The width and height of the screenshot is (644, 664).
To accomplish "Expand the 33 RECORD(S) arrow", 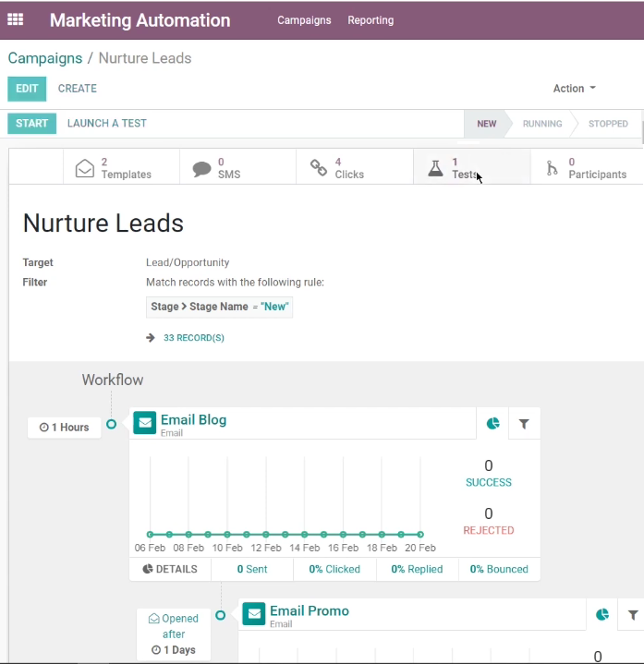I will pyautogui.click(x=151, y=337).
